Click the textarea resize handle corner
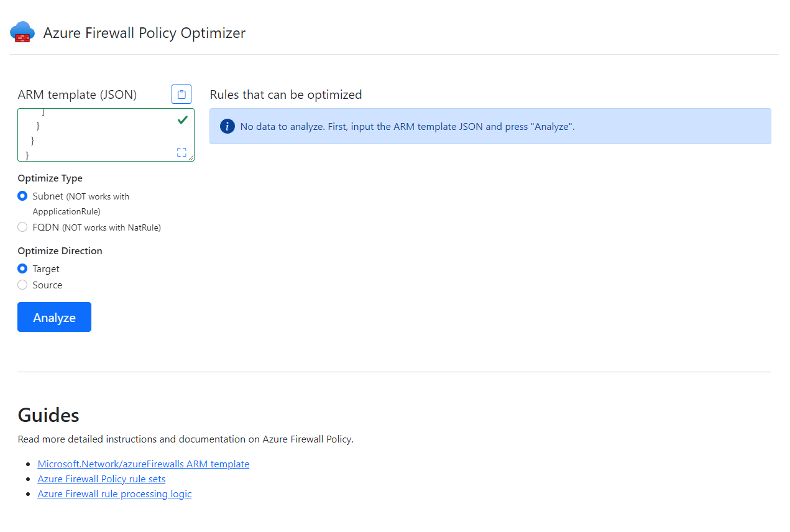Image resolution: width=790 pixels, height=532 pixels. pyautogui.click(x=191, y=158)
